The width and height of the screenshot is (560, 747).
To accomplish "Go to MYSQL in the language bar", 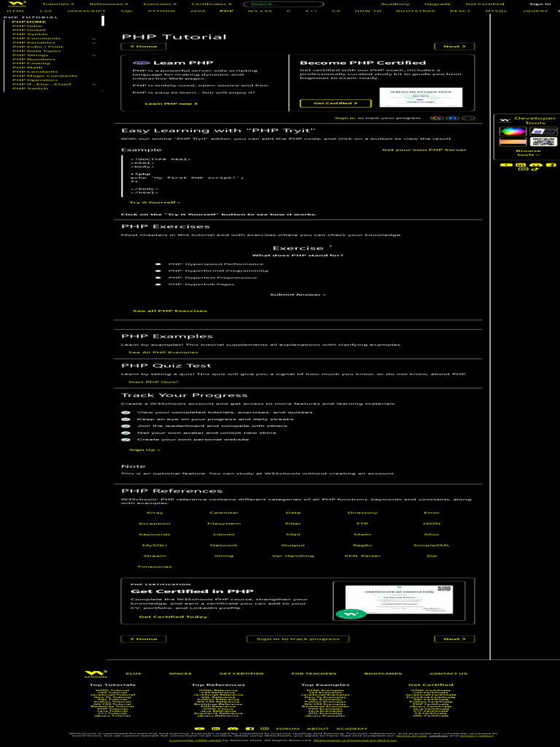I will [496, 11].
